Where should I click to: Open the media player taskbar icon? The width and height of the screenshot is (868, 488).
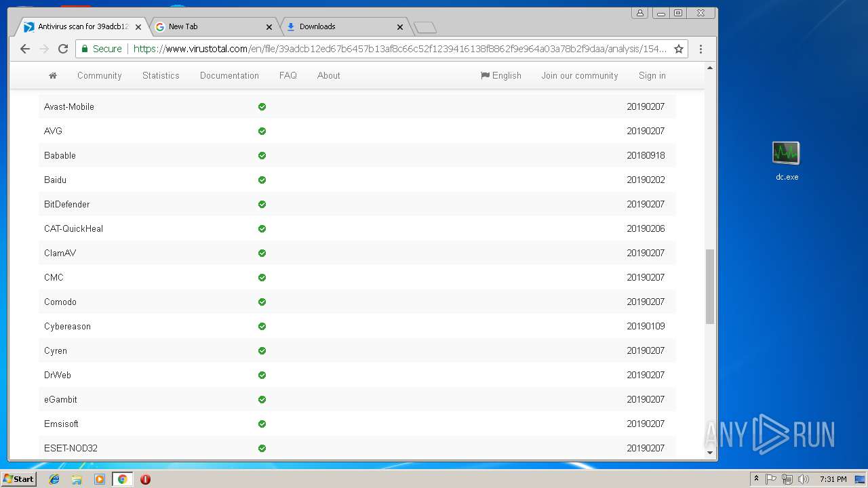click(100, 479)
